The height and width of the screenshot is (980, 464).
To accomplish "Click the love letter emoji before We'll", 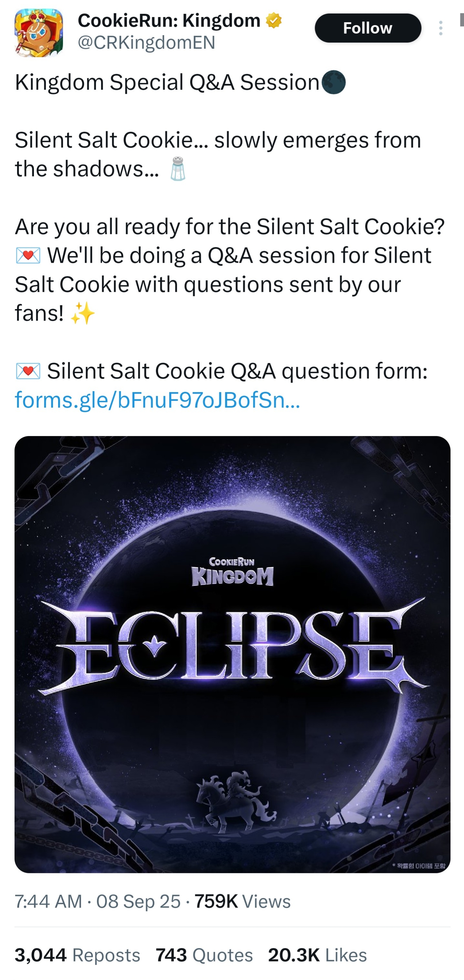I will (x=28, y=255).
